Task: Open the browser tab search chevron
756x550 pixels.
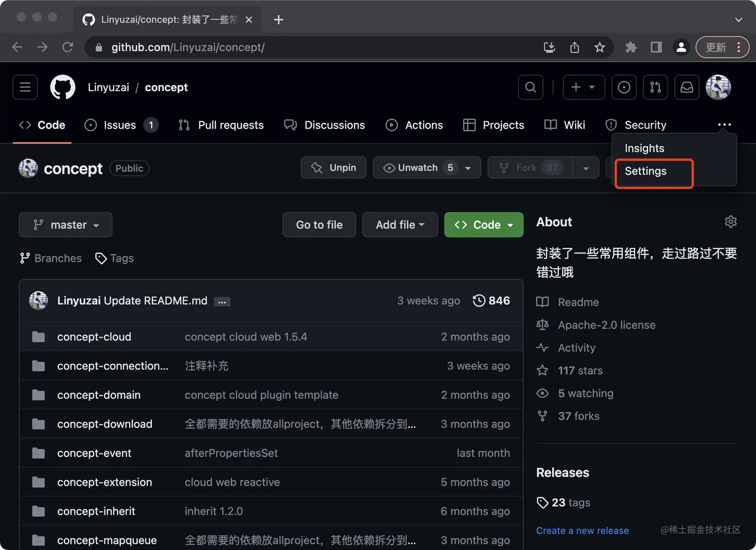Action: point(738,20)
